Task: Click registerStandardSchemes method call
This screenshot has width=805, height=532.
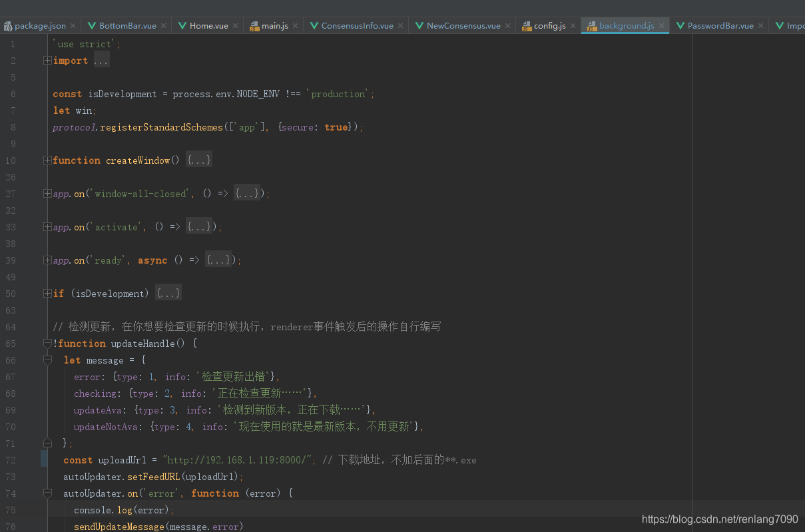Action: click(x=161, y=127)
